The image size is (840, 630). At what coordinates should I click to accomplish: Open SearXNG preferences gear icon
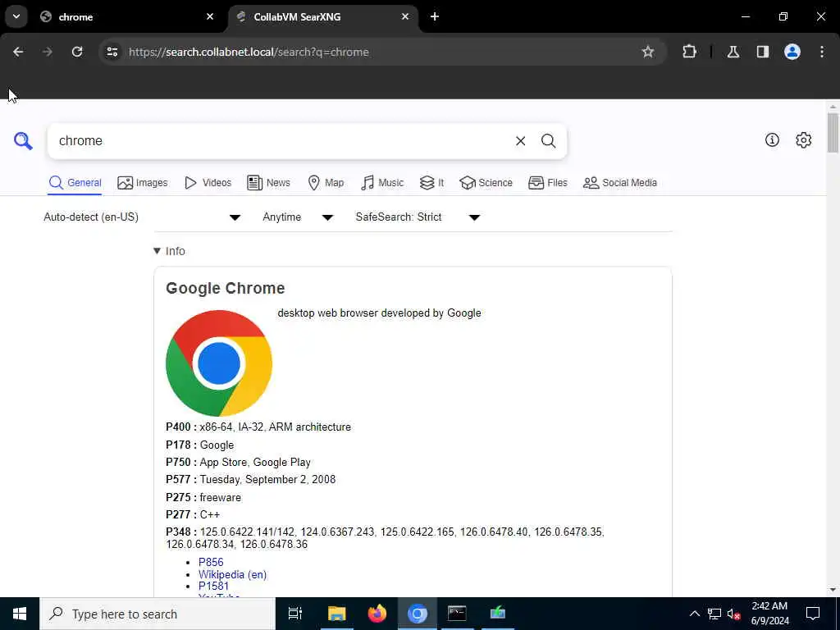pyautogui.click(x=803, y=139)
